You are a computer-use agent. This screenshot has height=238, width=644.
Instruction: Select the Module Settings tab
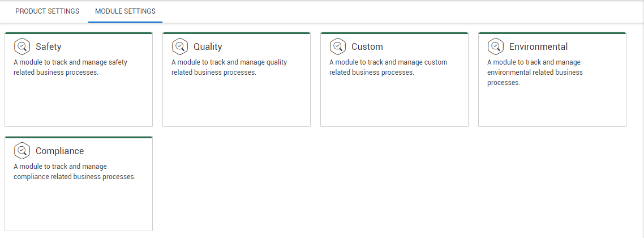125,11
